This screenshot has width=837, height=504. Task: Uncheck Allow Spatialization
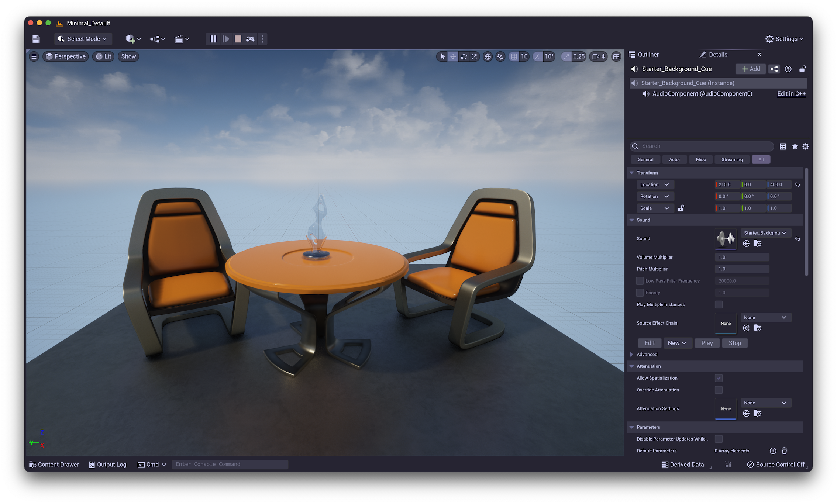718,378
